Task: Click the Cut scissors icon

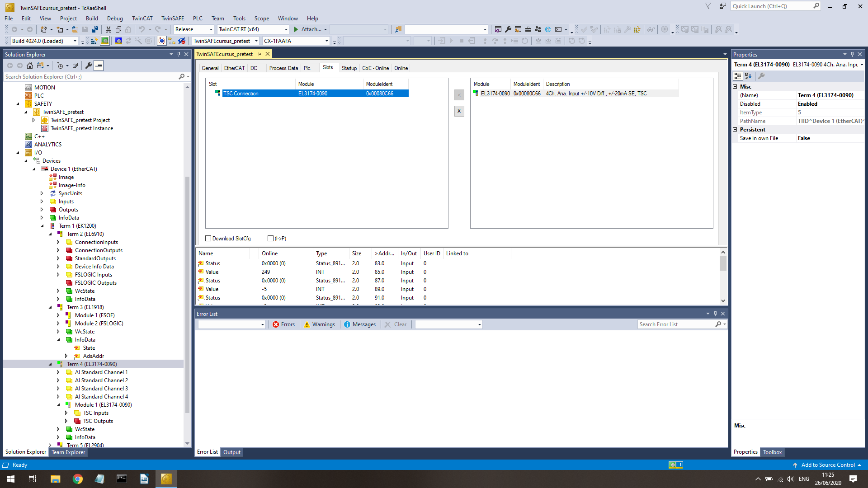Action: click(108, 29)
